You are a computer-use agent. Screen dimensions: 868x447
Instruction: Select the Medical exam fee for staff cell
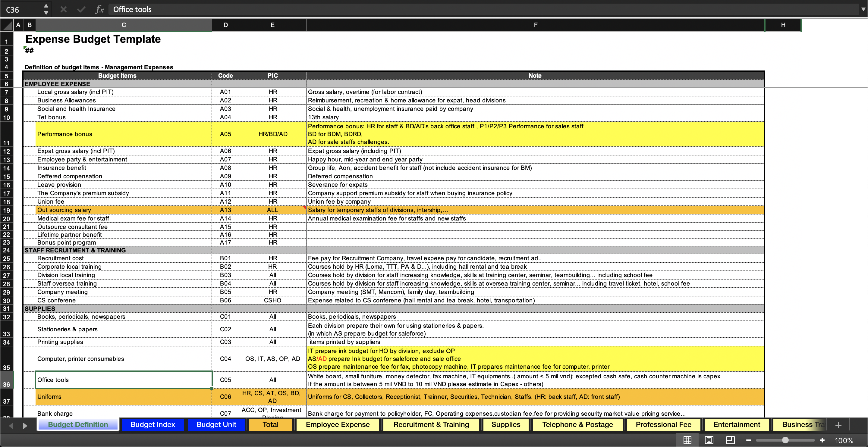tap(124, 218)
